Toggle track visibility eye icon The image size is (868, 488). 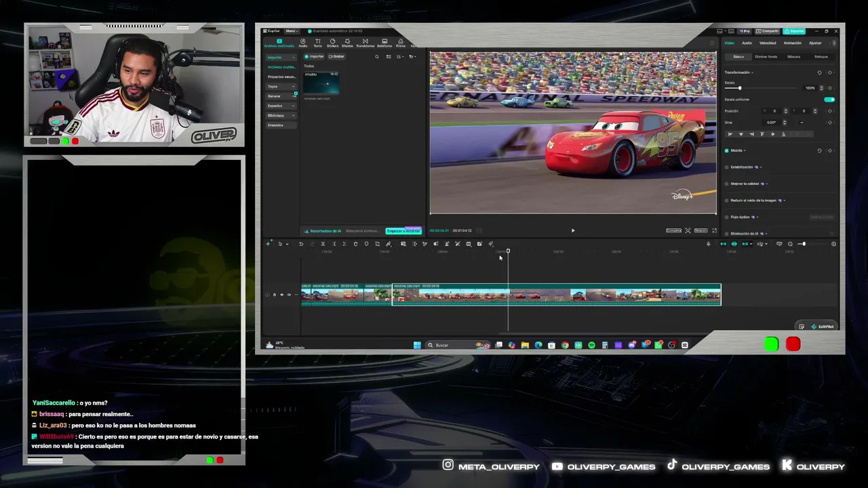tap(281, 295)
